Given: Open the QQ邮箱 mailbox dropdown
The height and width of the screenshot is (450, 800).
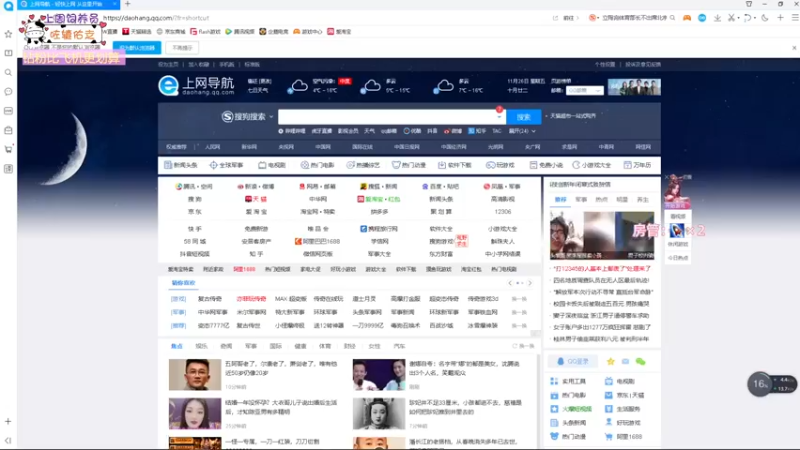Looking at the screenshot, I should pyautogui.click(x=584, y=90).
